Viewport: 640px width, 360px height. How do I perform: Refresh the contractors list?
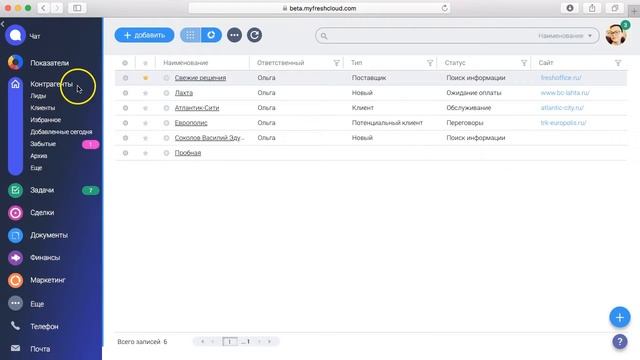[x=254, y=35]
